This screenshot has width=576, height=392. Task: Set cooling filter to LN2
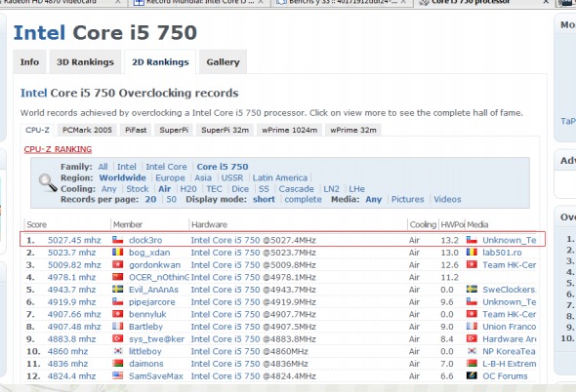331,188
